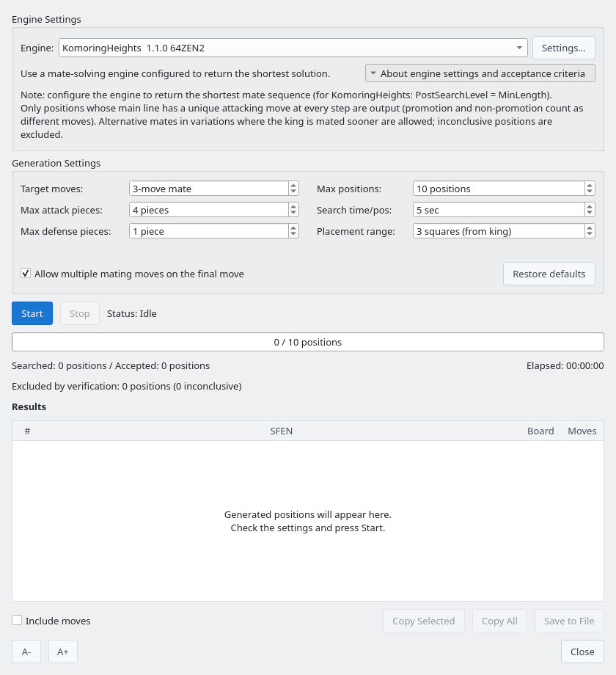Viewport: 616px width, 675px height.
Task: Click the # column header in Results
Action: (x=28, y=431)
